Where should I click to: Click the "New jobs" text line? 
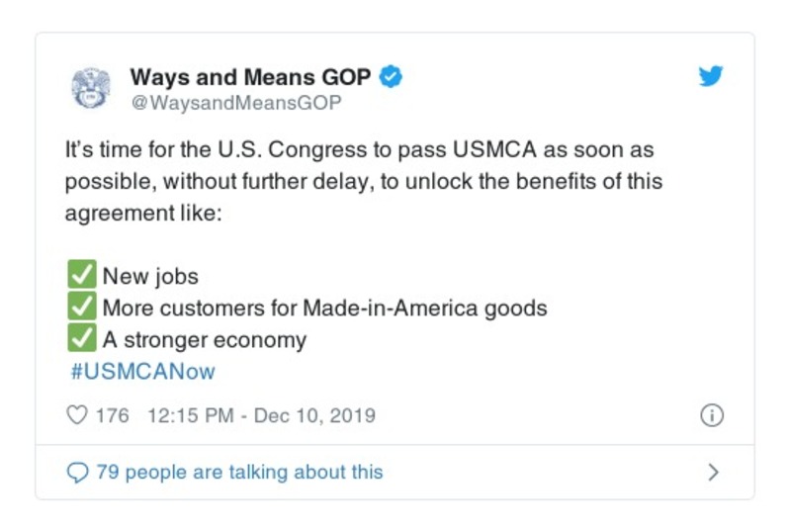(150, 276)
